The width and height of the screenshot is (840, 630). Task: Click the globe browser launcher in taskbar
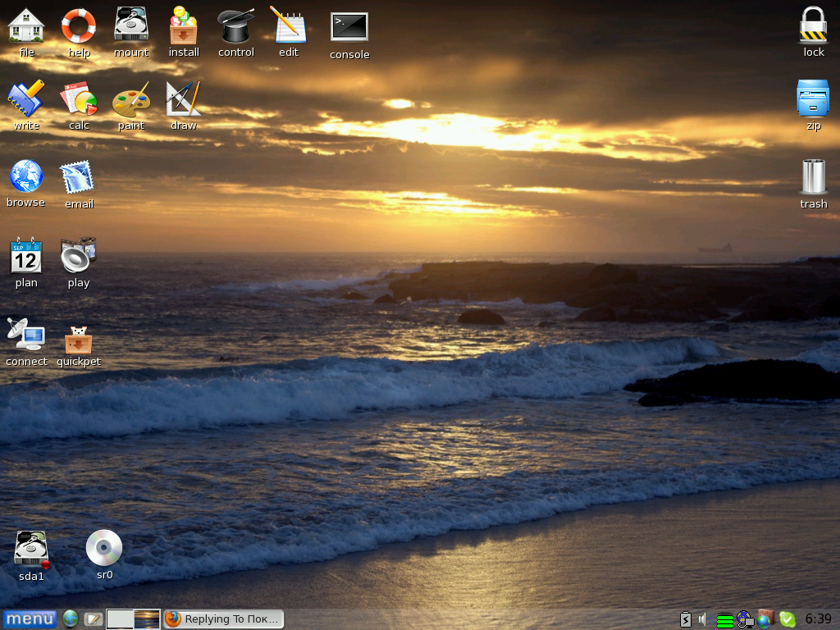71,619
